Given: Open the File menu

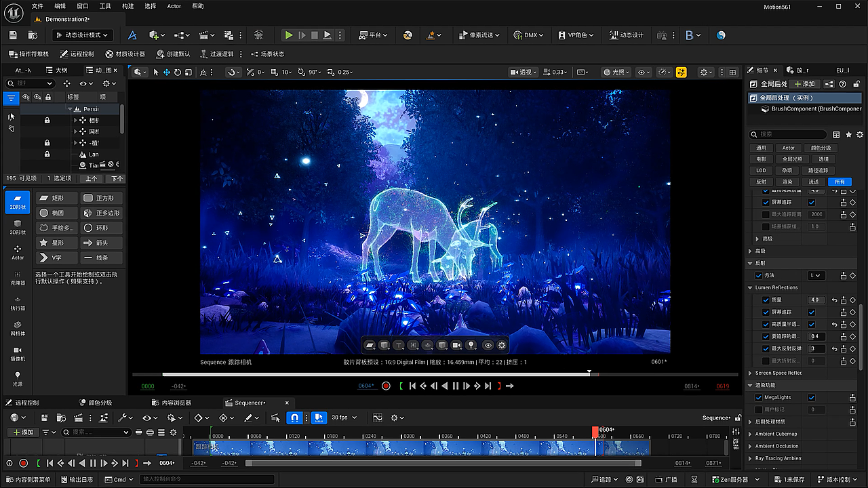Looking at the screenshot, I should coord(37,6).
